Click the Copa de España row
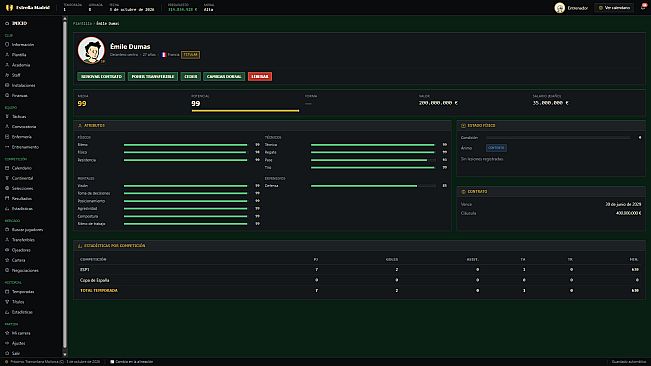This screenshot has width=651, height=366. [x=359, y=280]
